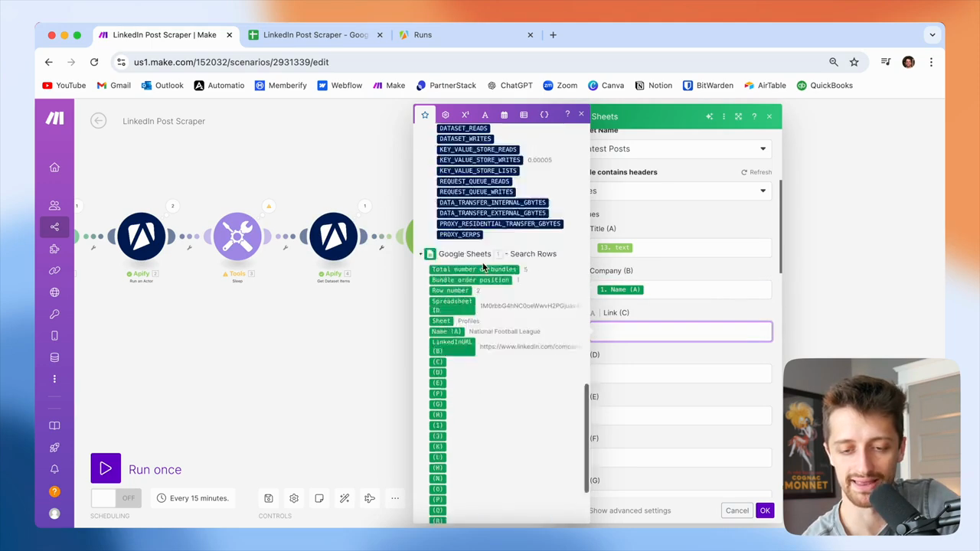This screenshot has height=551, width=980.
Task: Open the sidebar More vertical dots
Action: pyautogui.click(x=54, y=379)
